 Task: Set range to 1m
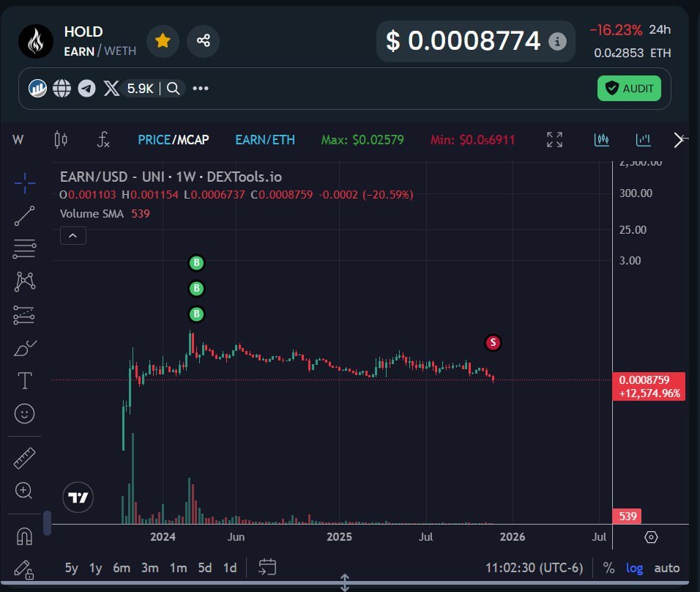click(178, 568)
